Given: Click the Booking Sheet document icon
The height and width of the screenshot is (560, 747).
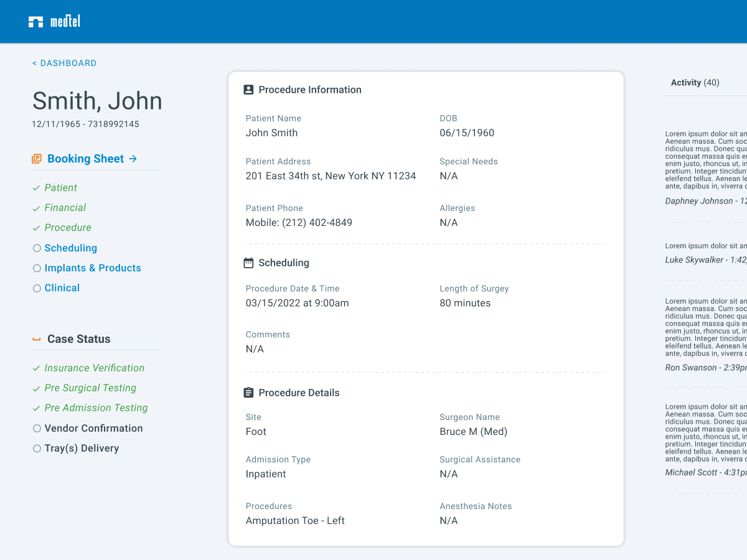Looking at the screenshot, I should pos(37,159).
